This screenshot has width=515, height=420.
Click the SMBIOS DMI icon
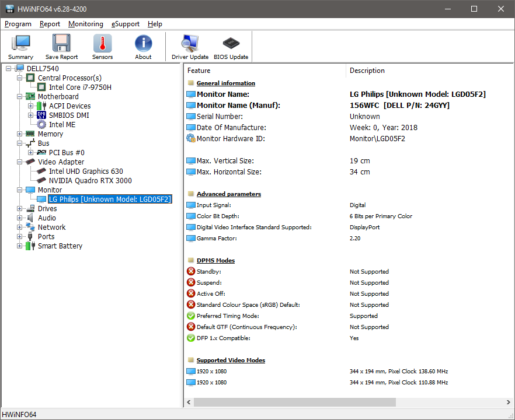click(41, 115)
